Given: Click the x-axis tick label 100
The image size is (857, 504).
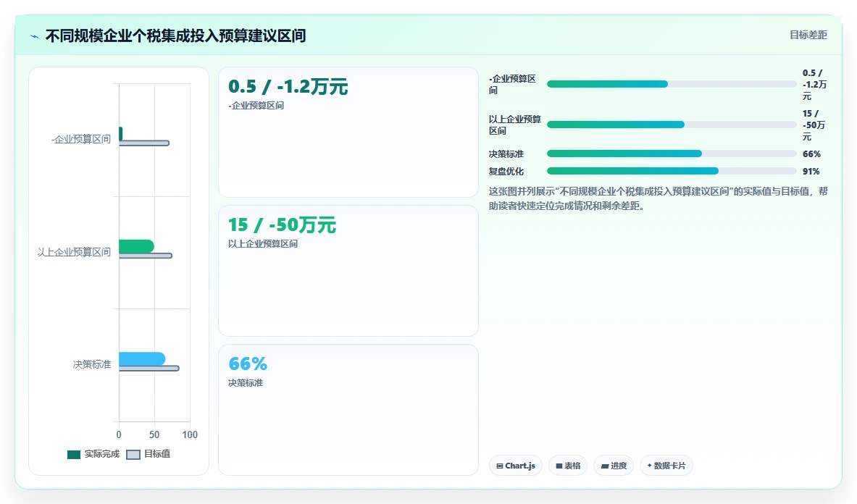Looking at the screenshot, I should click(190, 434).
